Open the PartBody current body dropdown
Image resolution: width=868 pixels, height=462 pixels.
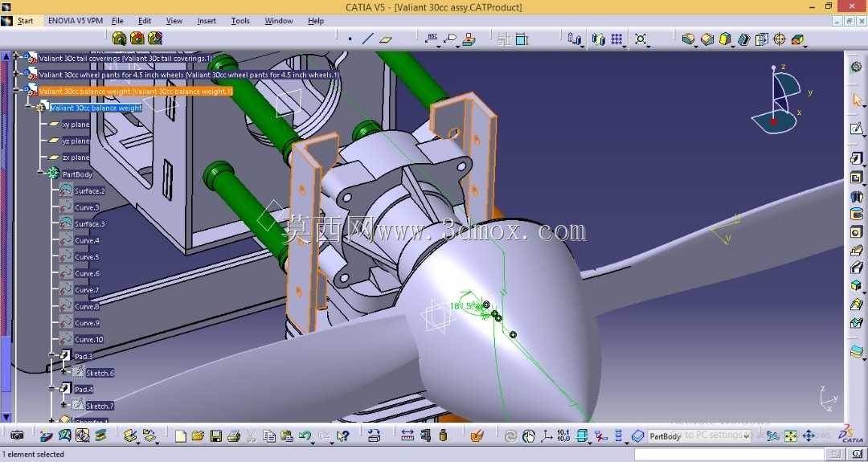click(x=699, y=436)
